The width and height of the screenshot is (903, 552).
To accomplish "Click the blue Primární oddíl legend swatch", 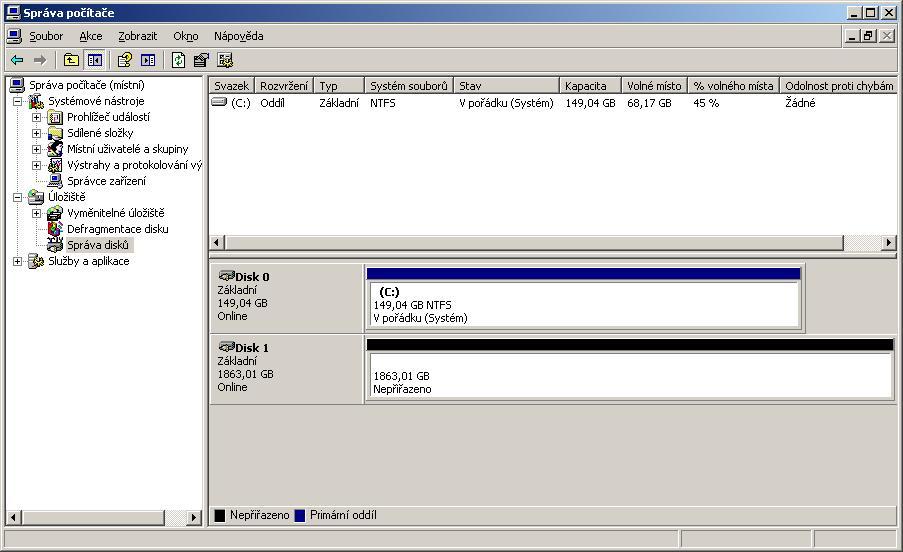I will click(x=299, y=515).
